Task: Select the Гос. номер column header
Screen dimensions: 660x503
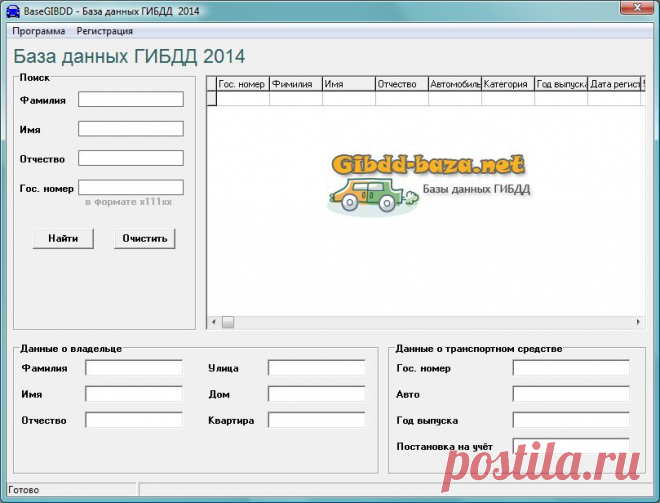Action: tap(243, 84)
